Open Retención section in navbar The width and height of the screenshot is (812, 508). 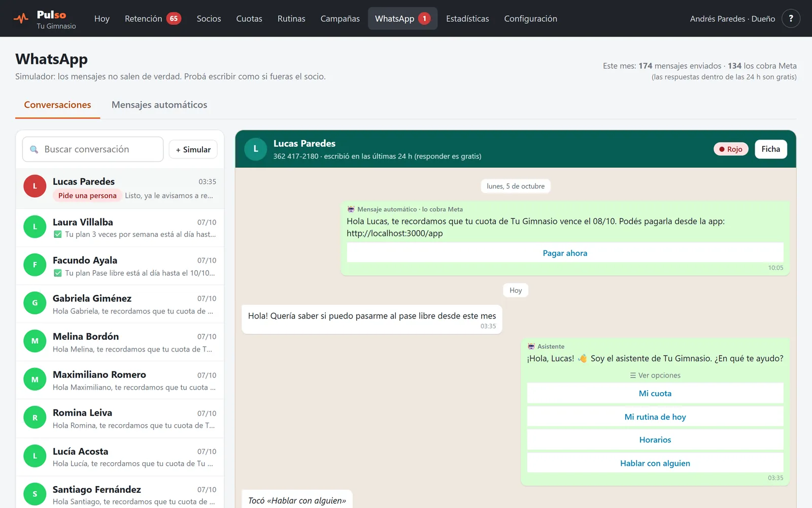pos(153,18)
